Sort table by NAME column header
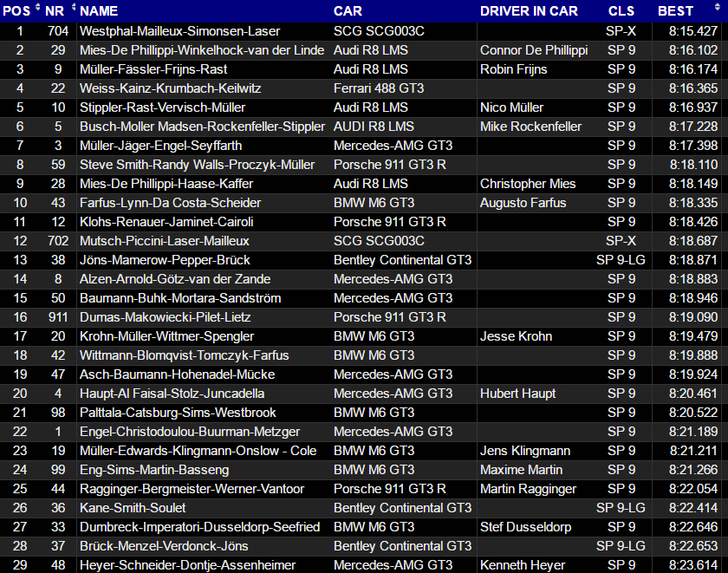728x573 pixels. [x=99, y=11]
